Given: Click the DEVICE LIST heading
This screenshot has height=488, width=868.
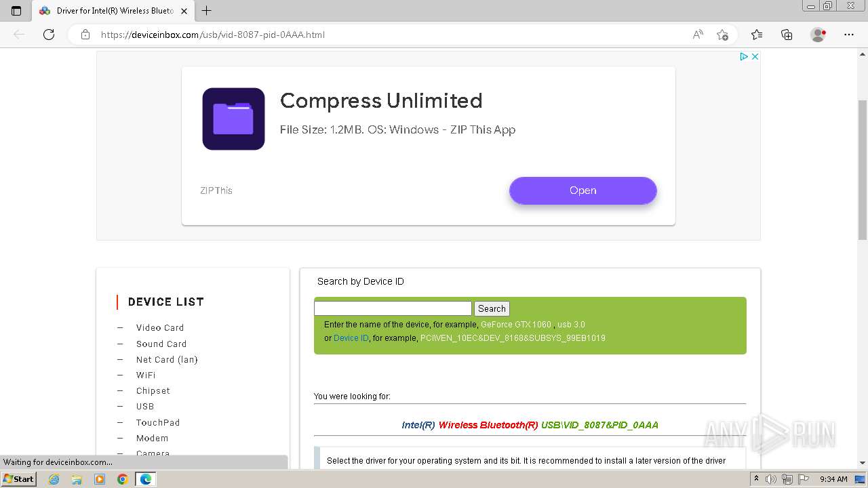Looking at the screenshot, I should (x=166, y=302).
